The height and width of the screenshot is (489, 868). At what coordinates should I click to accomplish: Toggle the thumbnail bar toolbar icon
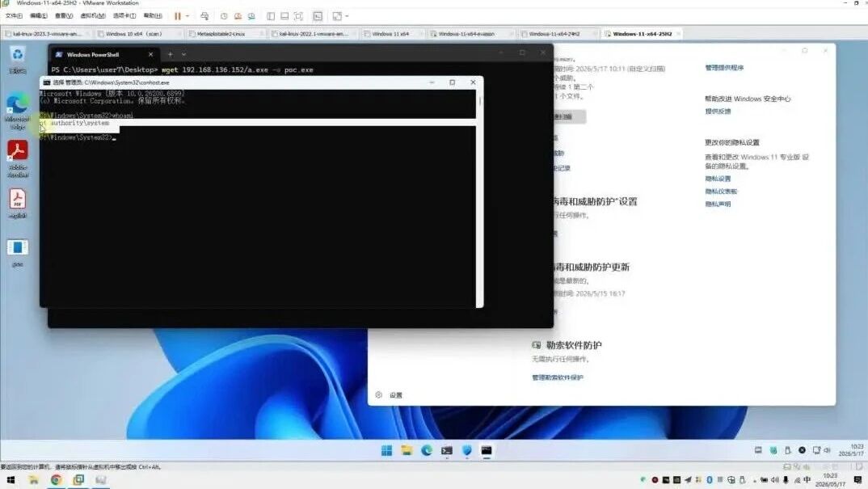click(x=284, y=16)
